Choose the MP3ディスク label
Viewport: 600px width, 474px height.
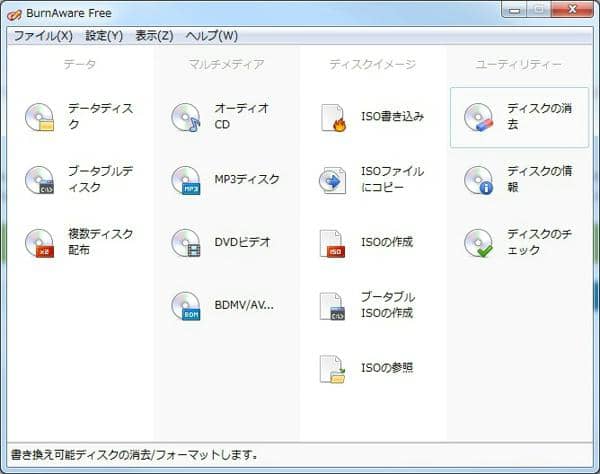pyautogui.click(x=247, y=179)
